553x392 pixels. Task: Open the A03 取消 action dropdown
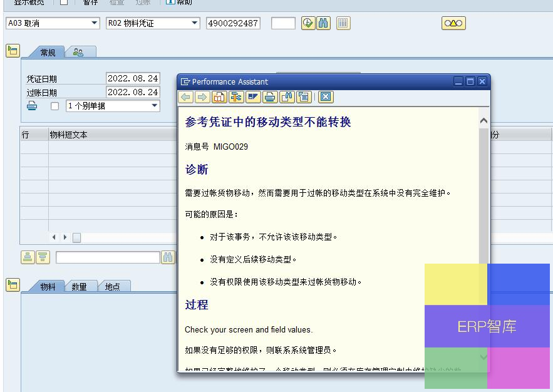[x=95, y=23]
